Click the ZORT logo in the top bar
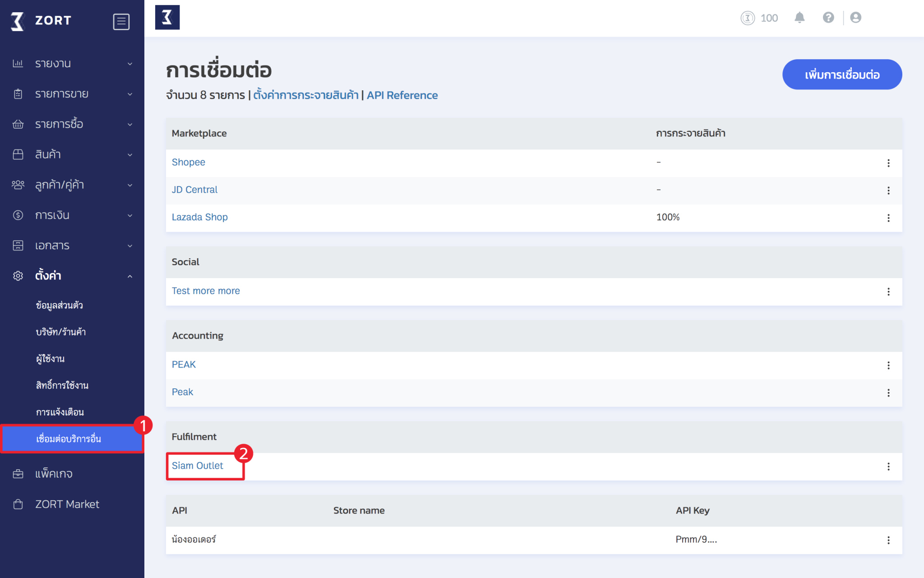This screenshot has height=578, width=924. (167, 18)
